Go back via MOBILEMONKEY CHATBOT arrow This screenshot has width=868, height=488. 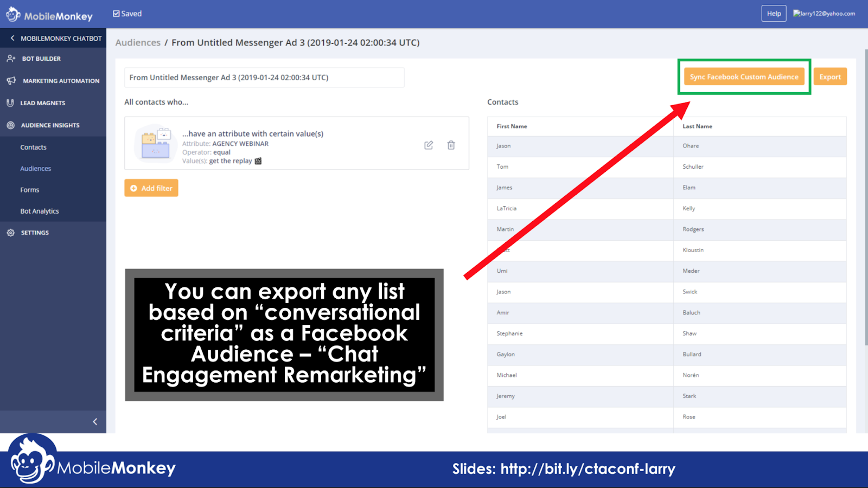coord(12,38)
